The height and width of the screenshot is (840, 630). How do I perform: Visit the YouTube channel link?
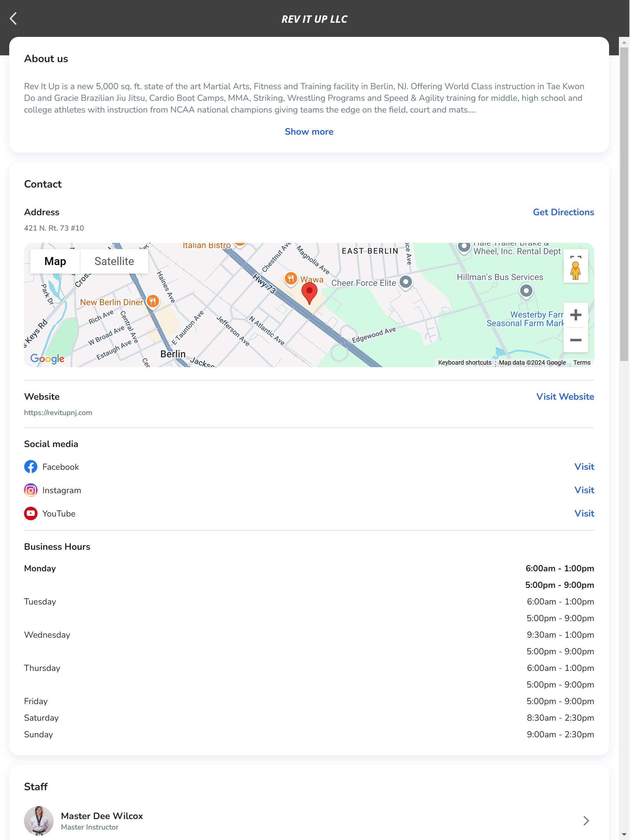(x=584, y=513)
